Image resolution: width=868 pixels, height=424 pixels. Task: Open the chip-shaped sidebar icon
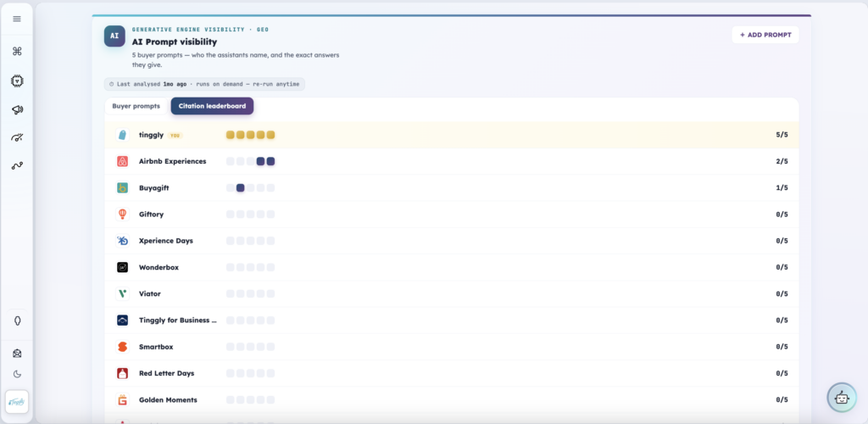click(x=17, y=81)
